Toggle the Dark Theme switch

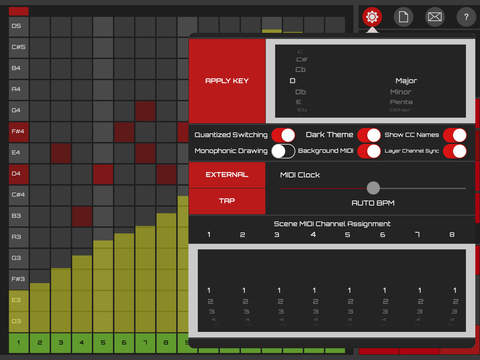(x=369, y=135)
